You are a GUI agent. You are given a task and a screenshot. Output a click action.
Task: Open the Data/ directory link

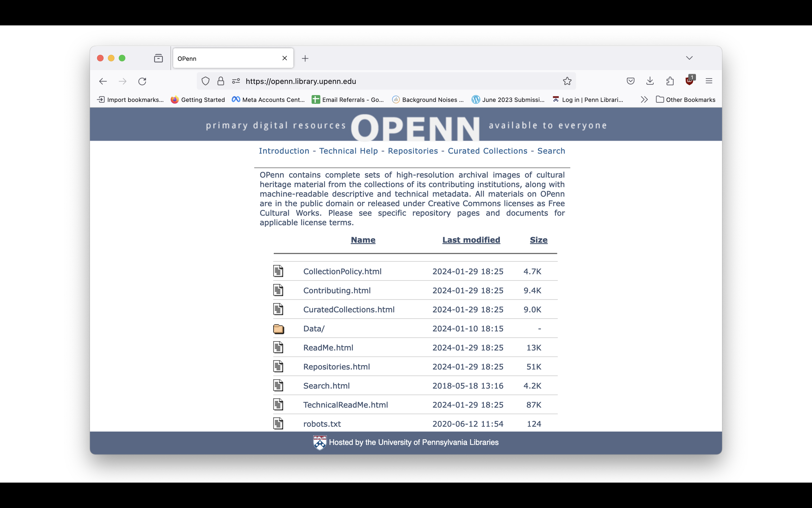[314, 329]
